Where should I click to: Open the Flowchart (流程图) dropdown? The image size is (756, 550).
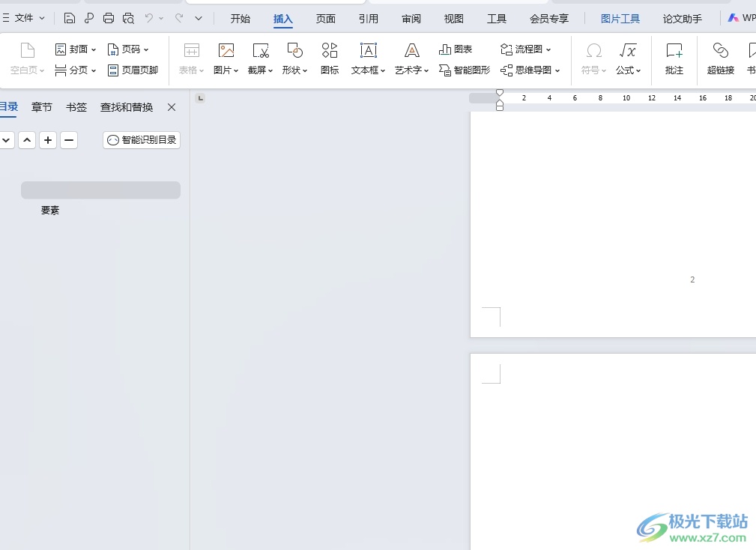point(525,49)
